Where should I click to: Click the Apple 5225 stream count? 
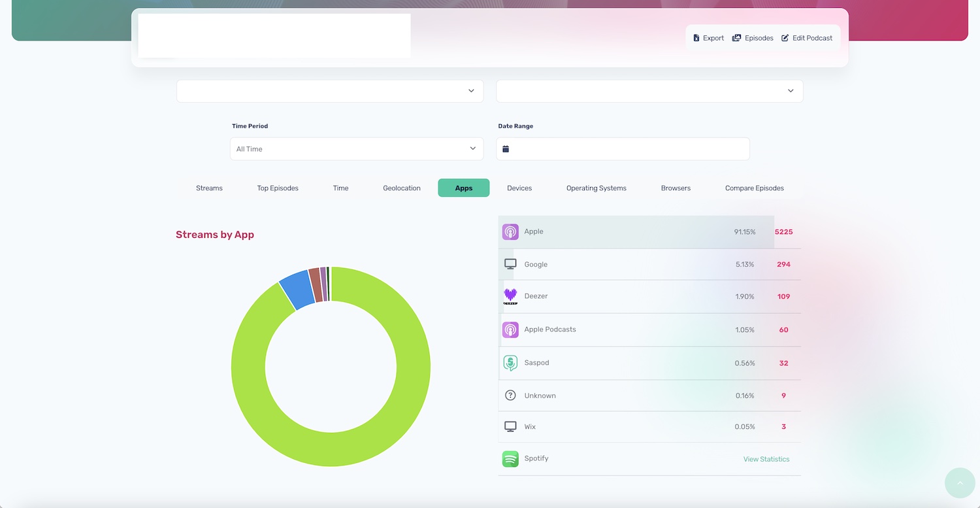(783, 232)
